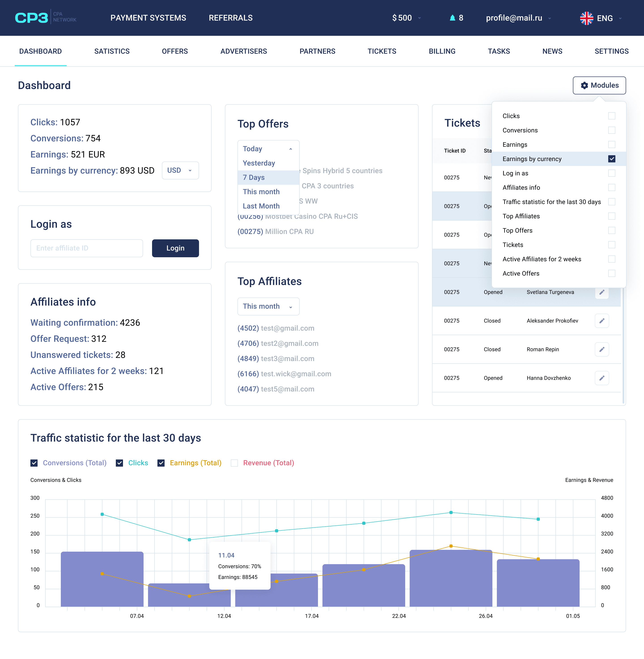Click the Modules button

click(x=599, y=86)
